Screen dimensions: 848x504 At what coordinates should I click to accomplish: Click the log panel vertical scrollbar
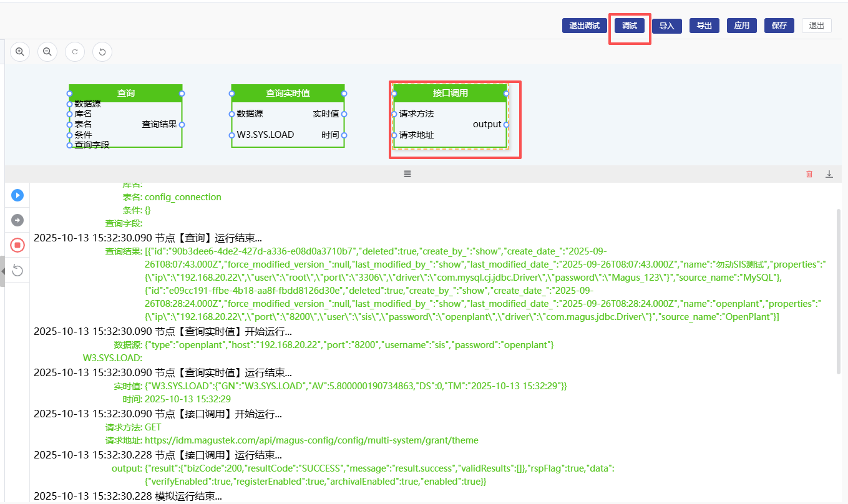(x=838, y=290)
